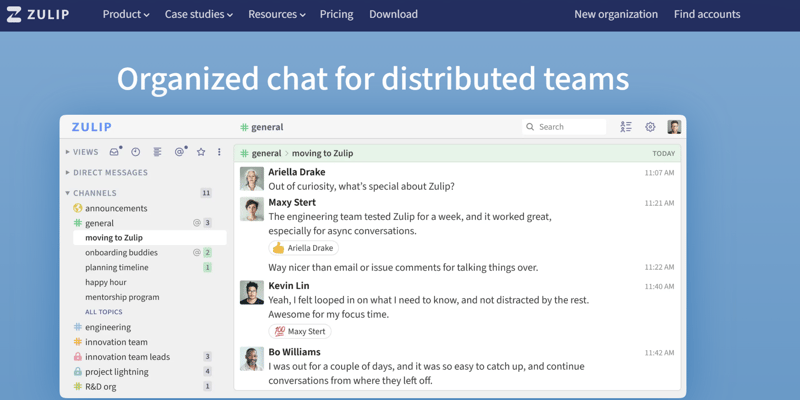This screenshot has width=800, height=400.
Task: Open the Pricing page
Action: (336, 14)
